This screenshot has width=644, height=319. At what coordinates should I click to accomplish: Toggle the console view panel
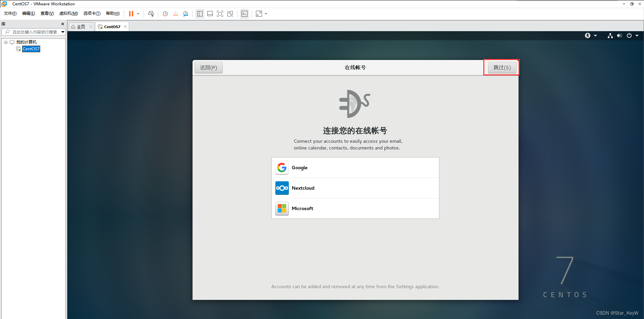click(245, 14)
